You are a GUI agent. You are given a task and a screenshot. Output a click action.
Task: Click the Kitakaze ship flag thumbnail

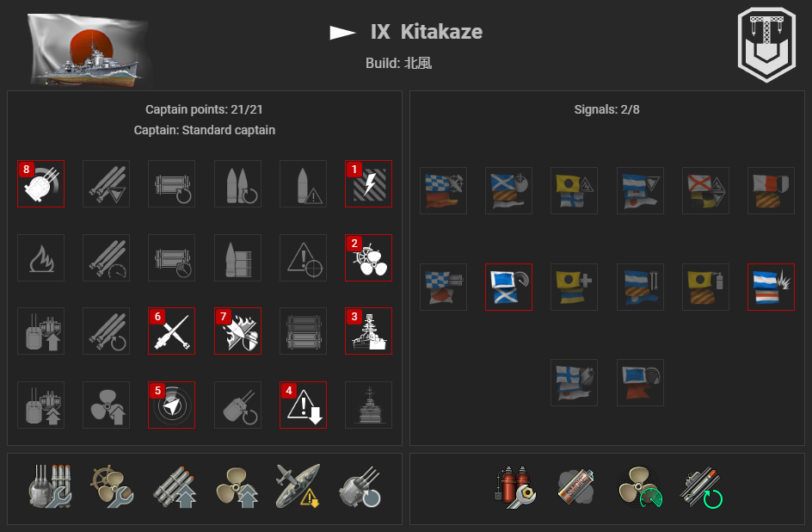point(88,49)
